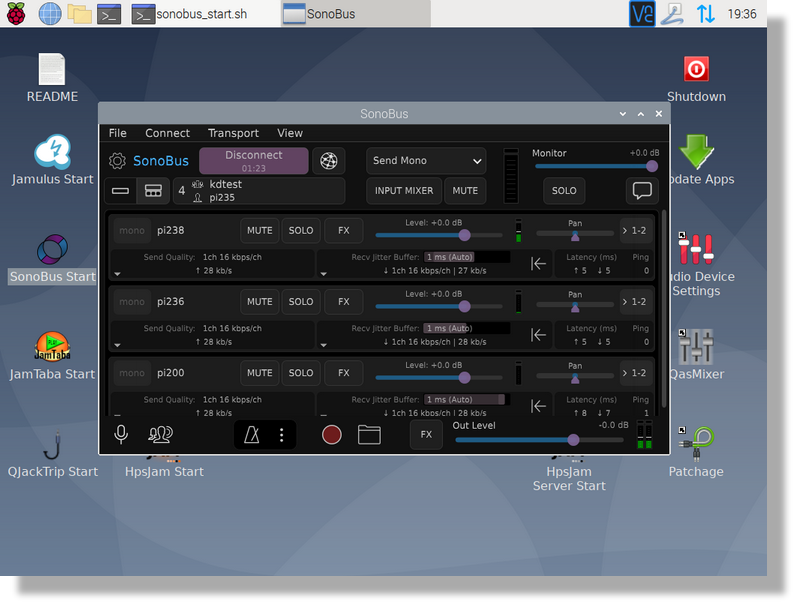Open QasMixer desktop icon
Screen dimensions: 794x603
(696, 355)
